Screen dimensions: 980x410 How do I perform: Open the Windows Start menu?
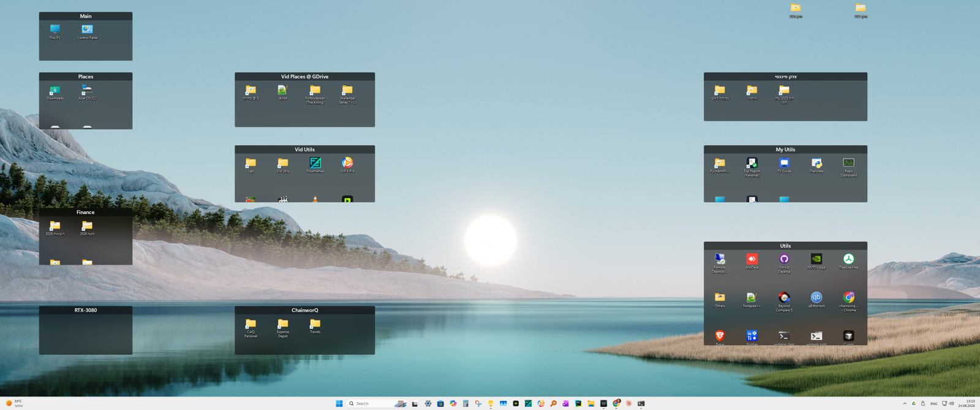click(339, 403)
